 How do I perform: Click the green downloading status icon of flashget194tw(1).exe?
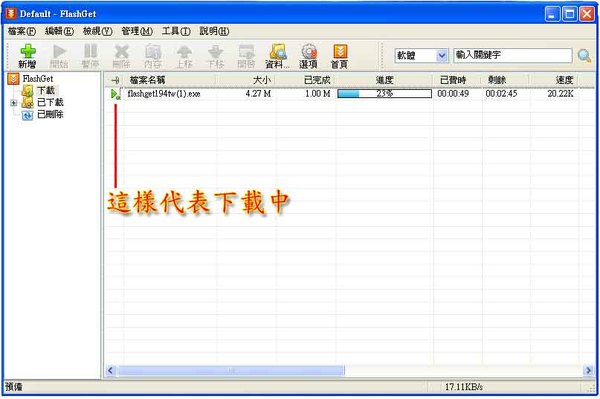115,94
